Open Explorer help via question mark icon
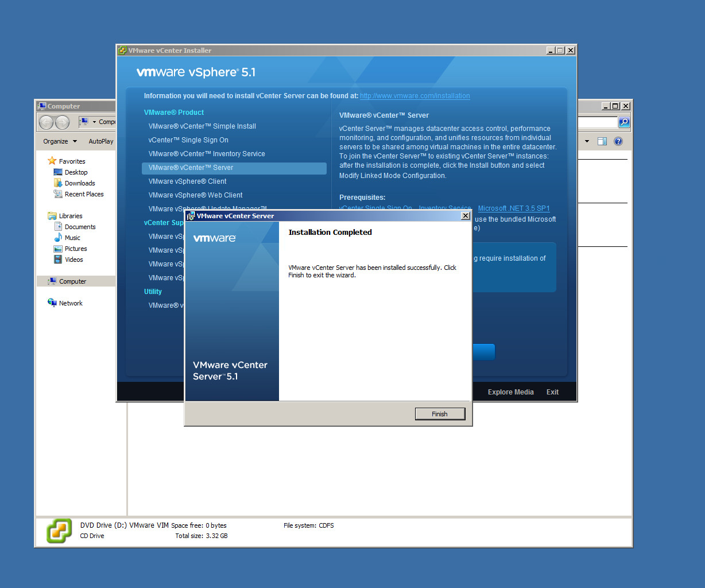705x588 pixels. (x=618, y=141)
